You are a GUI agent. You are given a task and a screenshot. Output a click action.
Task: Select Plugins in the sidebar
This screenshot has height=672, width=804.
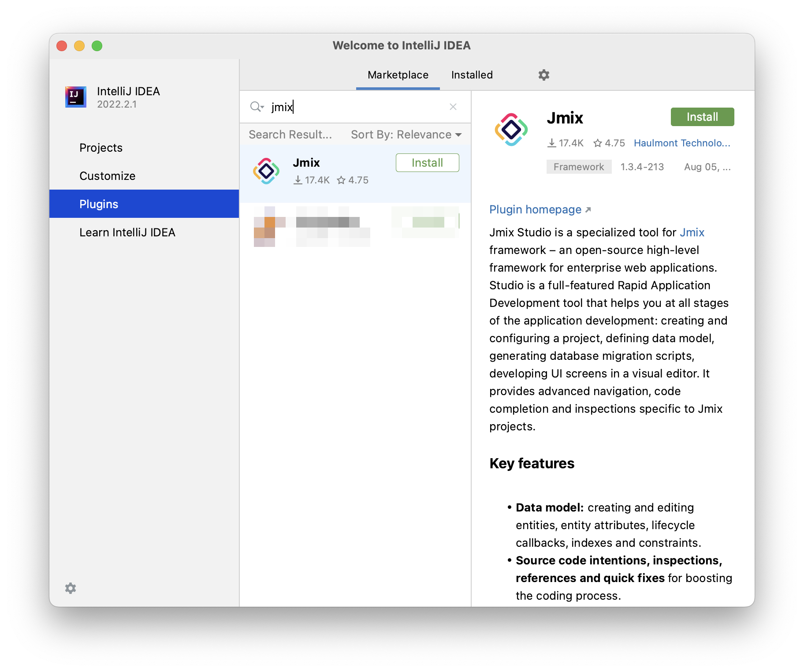coord(99,204)
